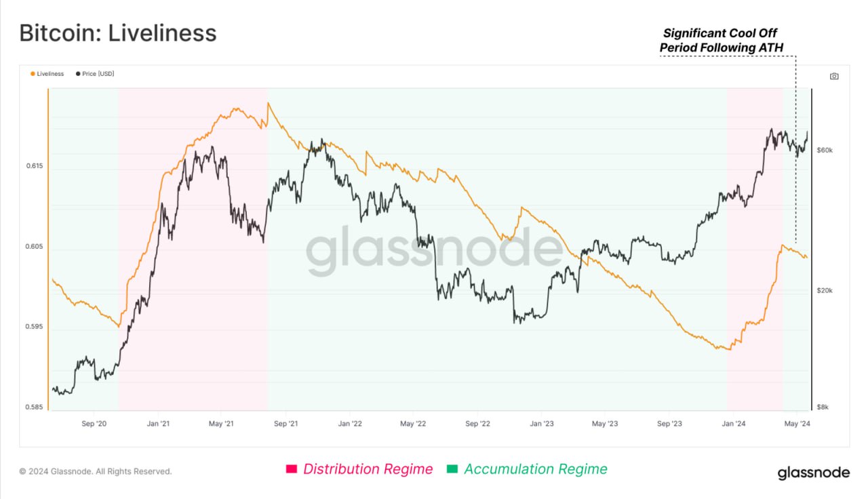Click the camera snapshot icon
The width and height of the screenshot is (868, 499).
pyautogui.click(x=834, y=76)
